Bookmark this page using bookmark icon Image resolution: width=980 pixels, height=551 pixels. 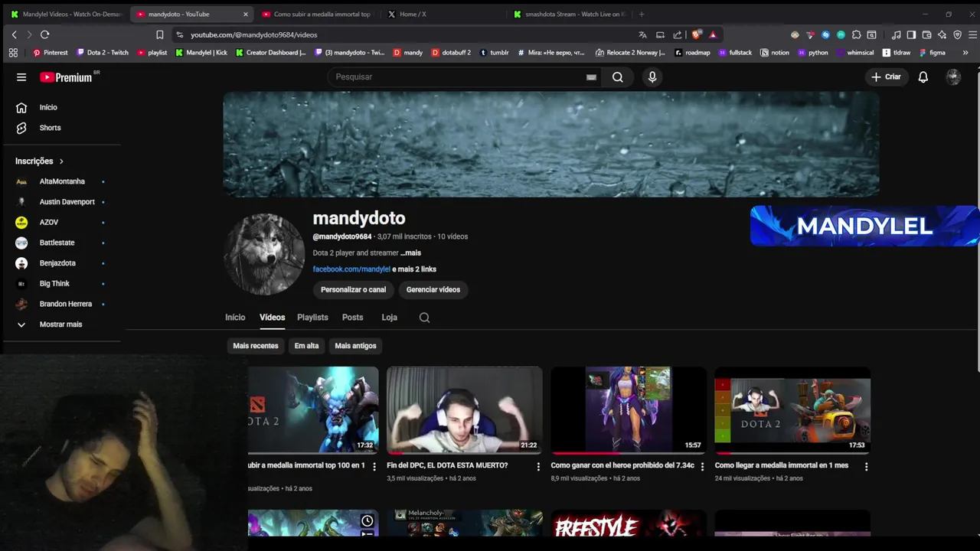tap(159, 34)
